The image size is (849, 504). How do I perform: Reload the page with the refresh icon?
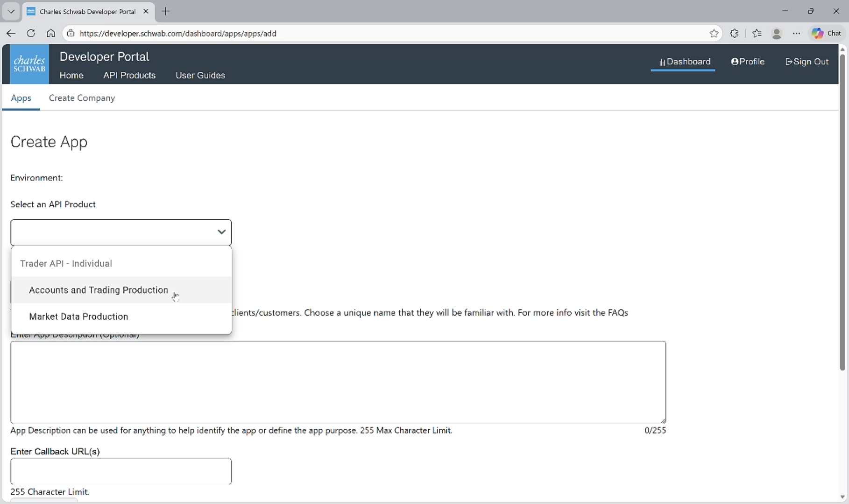pyautogui.click(x=31, y=33)
